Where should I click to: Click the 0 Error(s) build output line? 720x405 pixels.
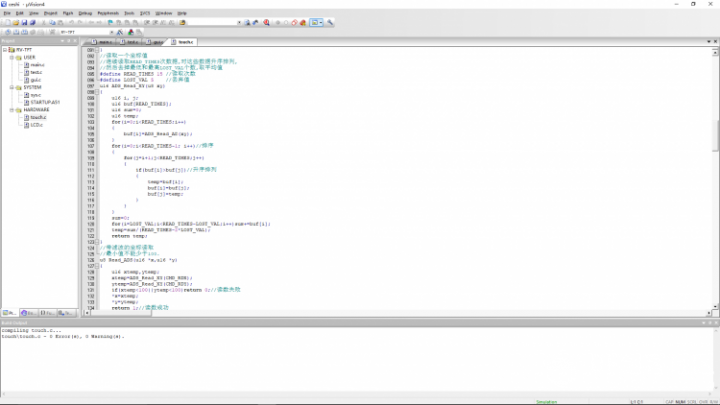point(63,337)
